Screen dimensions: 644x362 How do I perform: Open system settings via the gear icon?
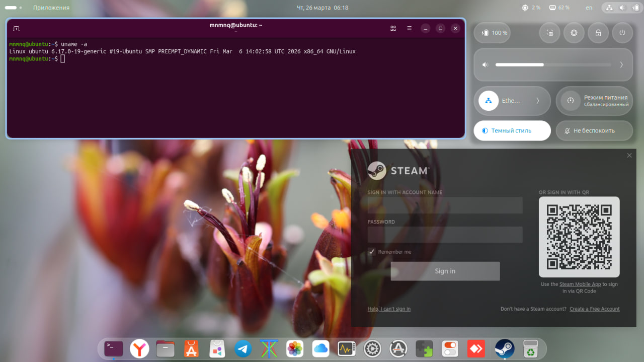point(574,33)
